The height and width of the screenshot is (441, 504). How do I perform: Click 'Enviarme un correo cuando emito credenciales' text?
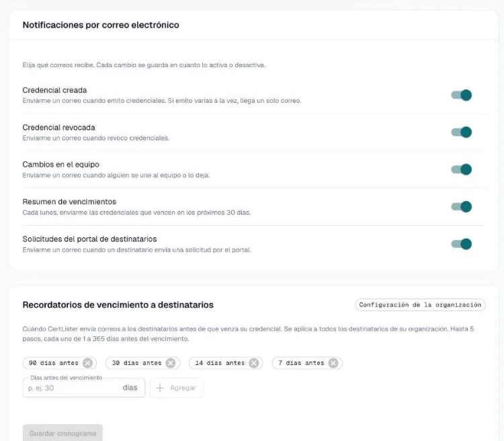(x=162, y=101)
